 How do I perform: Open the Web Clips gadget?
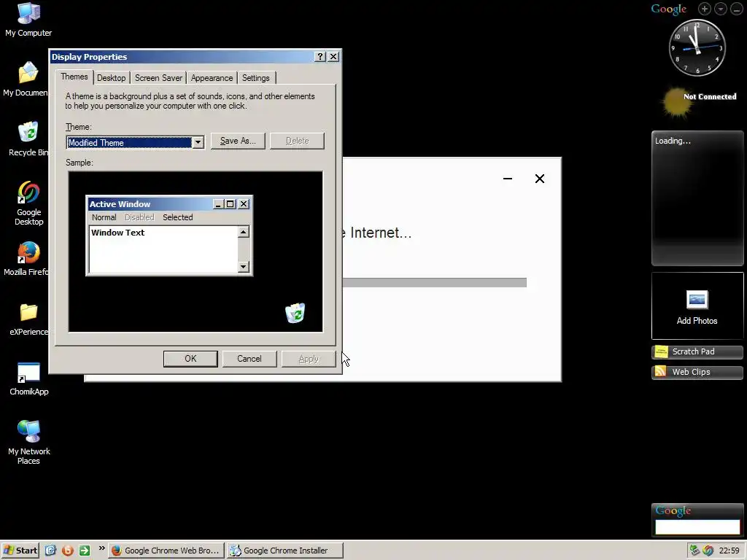pyautogui.click(x=697, y=372)
